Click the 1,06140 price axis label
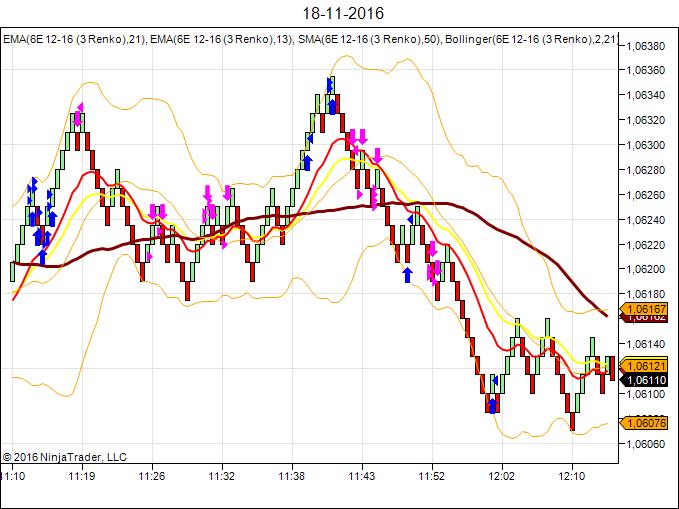Viewport: 679px width, 509px height. point(646,344)
